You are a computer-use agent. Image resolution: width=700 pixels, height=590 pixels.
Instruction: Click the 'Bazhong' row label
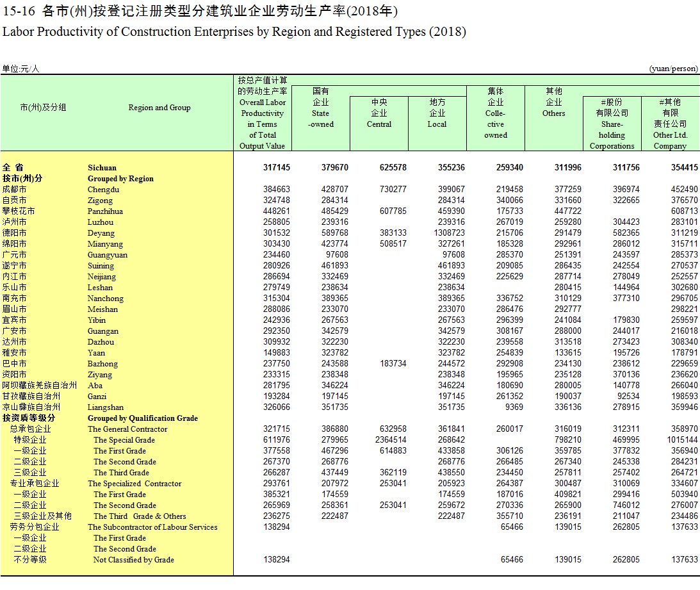pos(102,364)
